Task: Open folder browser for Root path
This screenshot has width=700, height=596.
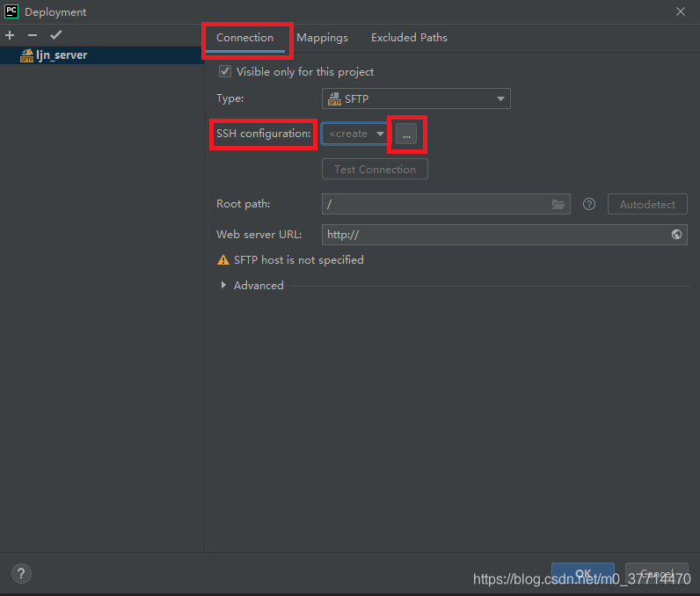Action: pos(558,204)
